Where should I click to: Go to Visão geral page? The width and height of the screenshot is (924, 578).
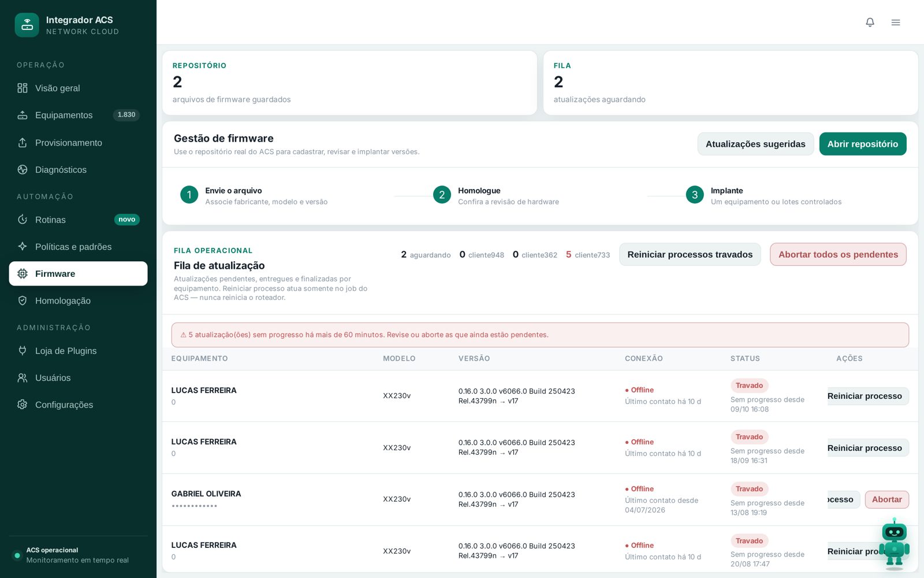(x=78, y=88)
